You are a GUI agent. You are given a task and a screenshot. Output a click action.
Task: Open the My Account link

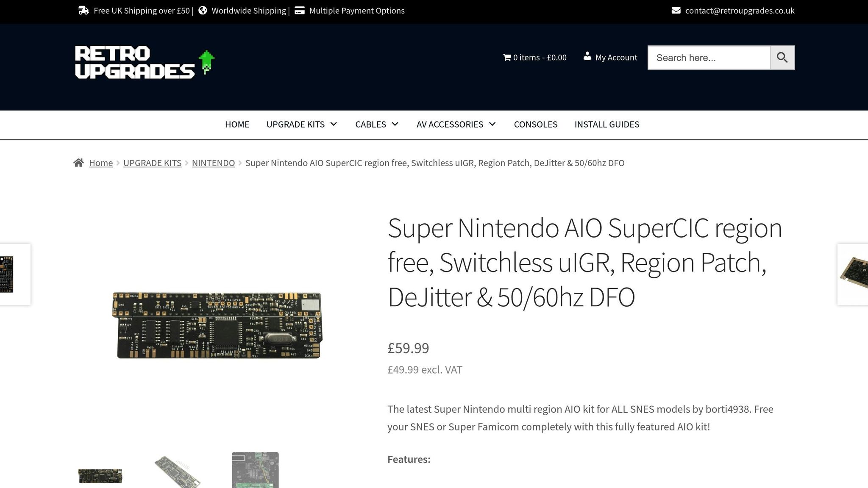[610, 57]
